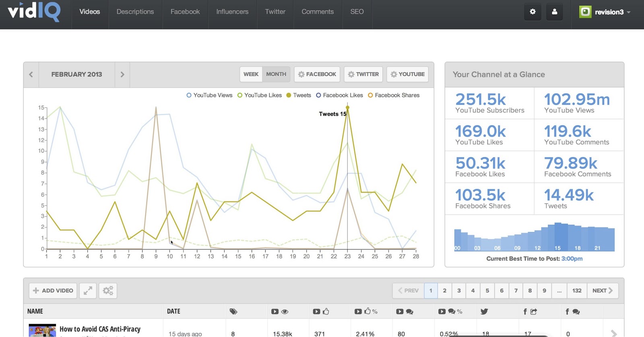Switch chart range to Week

click(251, 74)
